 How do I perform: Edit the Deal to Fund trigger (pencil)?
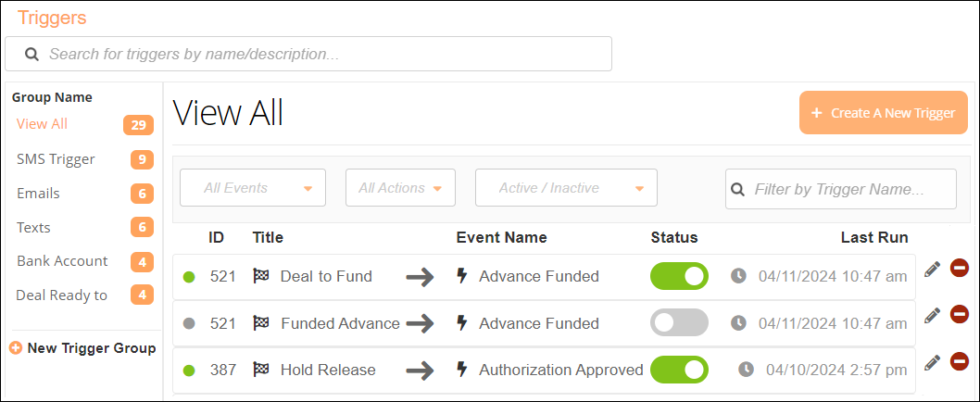932,269
